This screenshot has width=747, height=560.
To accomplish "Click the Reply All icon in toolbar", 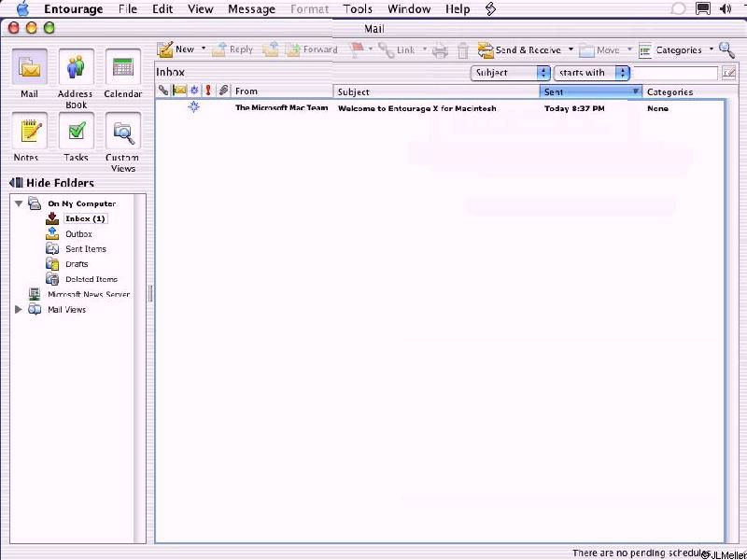I will 270,49.
